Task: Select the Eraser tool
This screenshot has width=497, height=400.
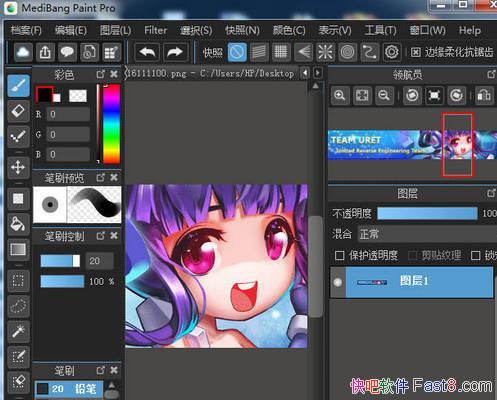Action: coord(18,111)
